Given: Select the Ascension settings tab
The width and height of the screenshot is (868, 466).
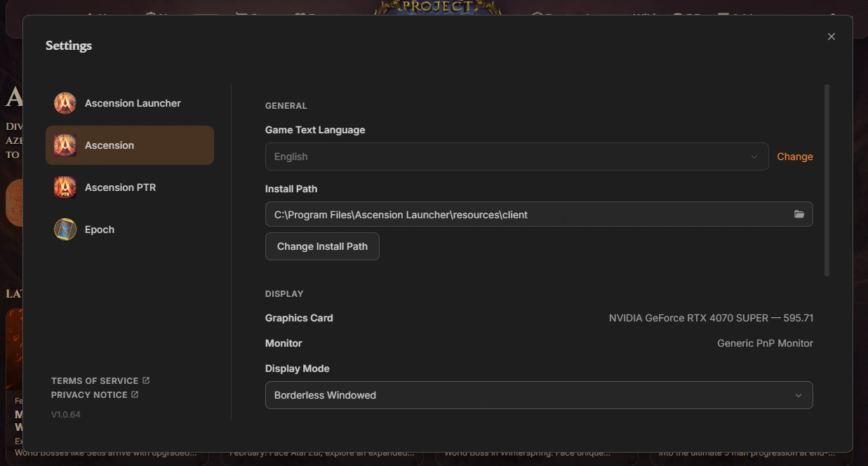Looking at the screenshot, I should (130, 145).
